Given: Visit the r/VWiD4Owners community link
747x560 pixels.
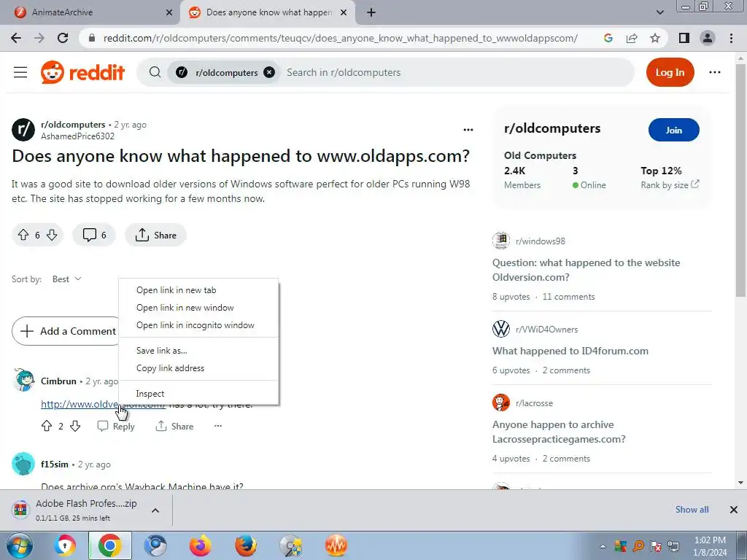Looking at the screenshot, I should click(546, 330).
